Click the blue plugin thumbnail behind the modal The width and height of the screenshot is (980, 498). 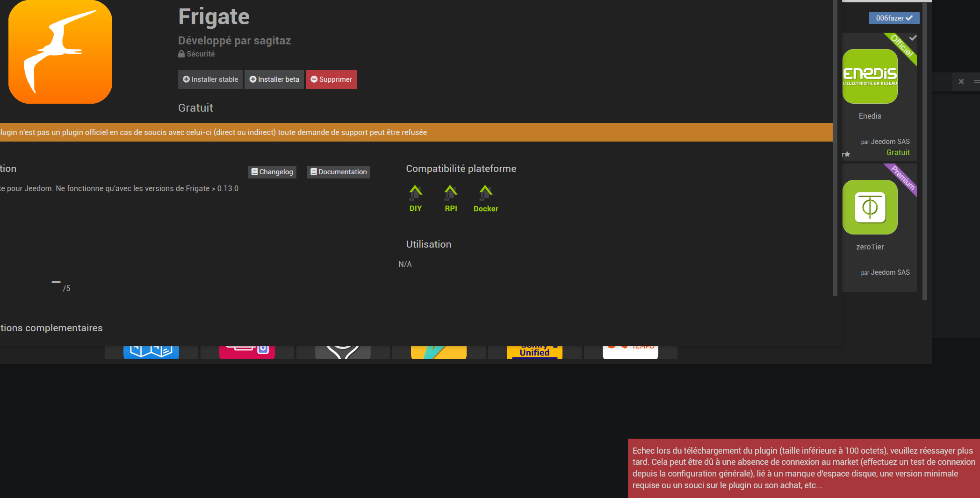point(151,352)
